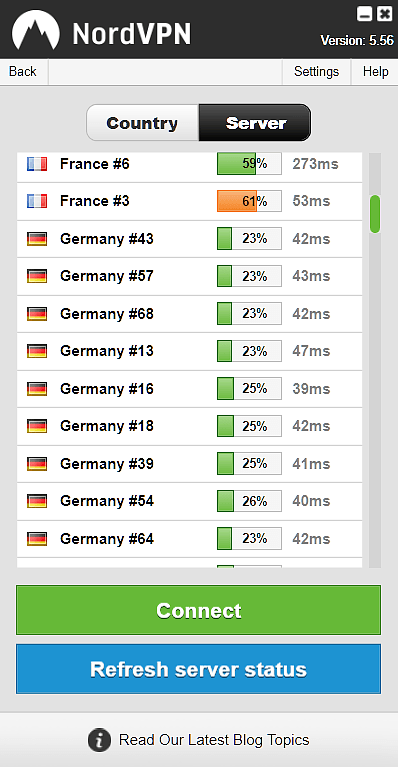The width and height of the screenshot is (398, 767).
Task: Click the green server list scrollbar thumb
Action: [375, 214]
